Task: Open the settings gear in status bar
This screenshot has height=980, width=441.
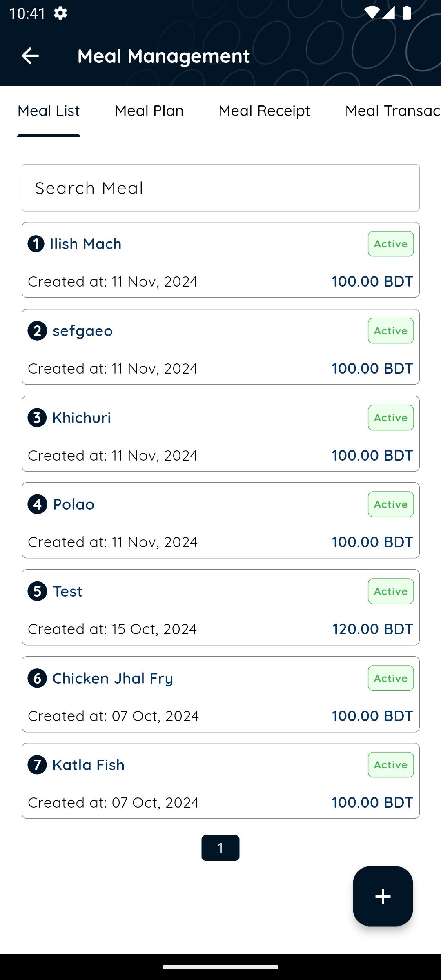Action: click(x=60, y=13)
